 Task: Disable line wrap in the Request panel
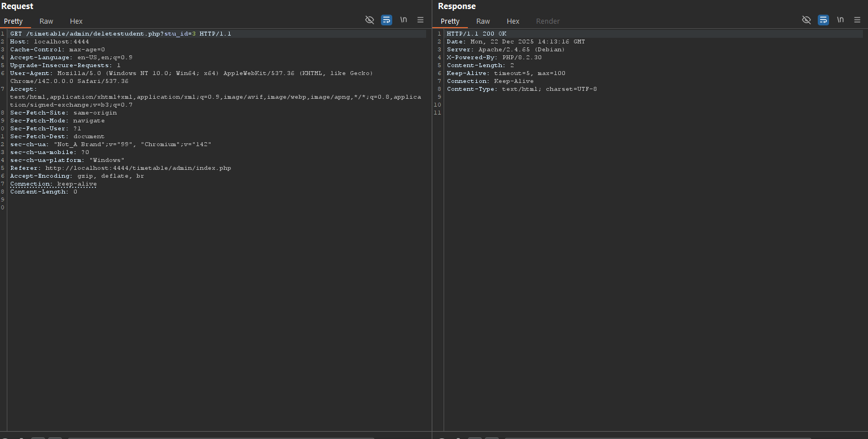[387, 20]
